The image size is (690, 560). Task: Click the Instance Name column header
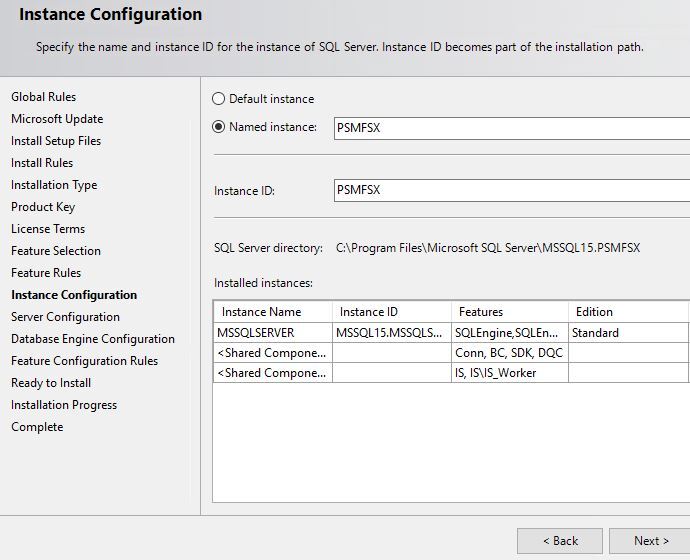(273, 312)
